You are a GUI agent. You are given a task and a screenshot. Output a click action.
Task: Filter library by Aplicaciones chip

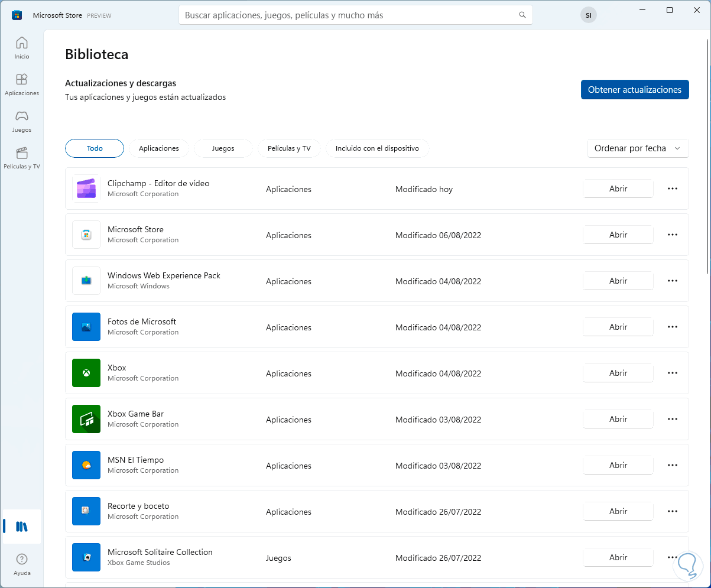point(158,148)
